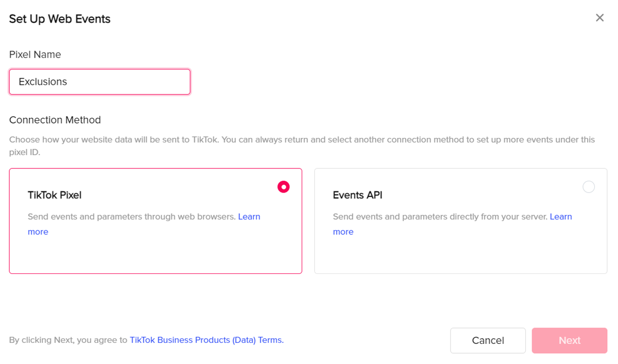Image resolution: width=618 pixels, height=364 pixels.
Task: Select the TikTok Pixel radio button
Action: 283,187
